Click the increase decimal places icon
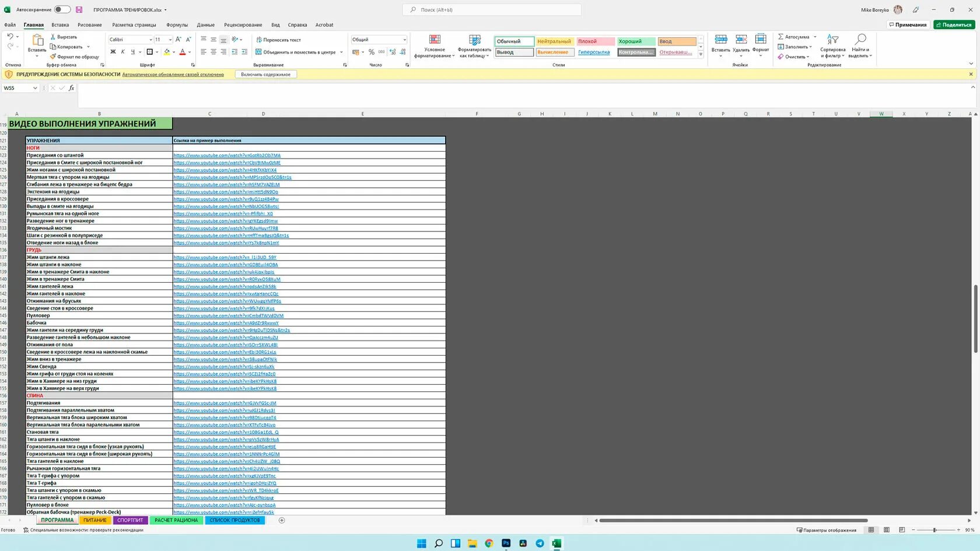Screen dimensions: 980x551 393,52
